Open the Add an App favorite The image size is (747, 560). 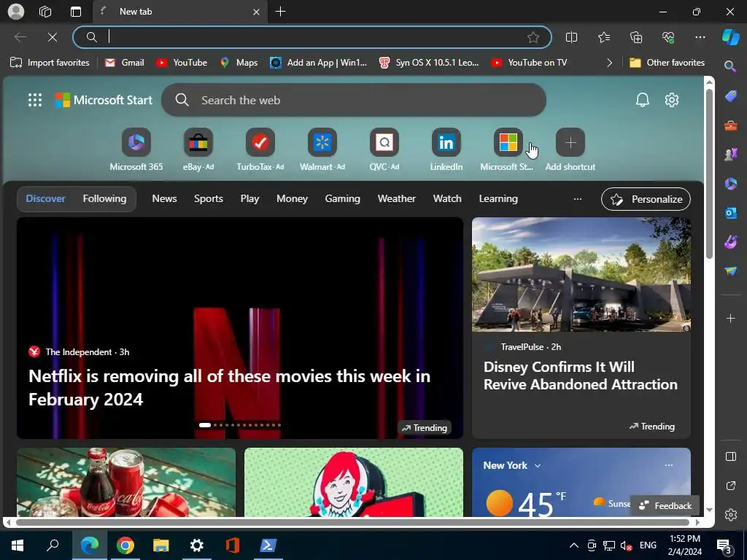click(318, 63)
